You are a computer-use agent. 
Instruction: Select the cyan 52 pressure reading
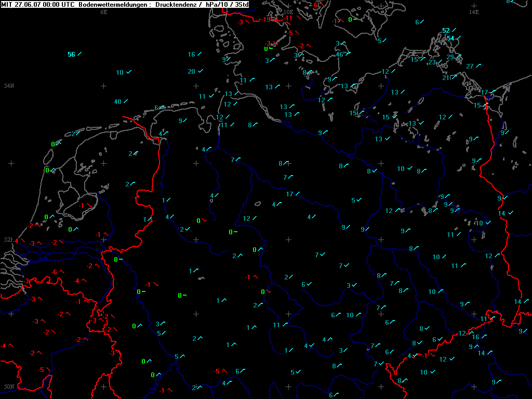point(446,31)
